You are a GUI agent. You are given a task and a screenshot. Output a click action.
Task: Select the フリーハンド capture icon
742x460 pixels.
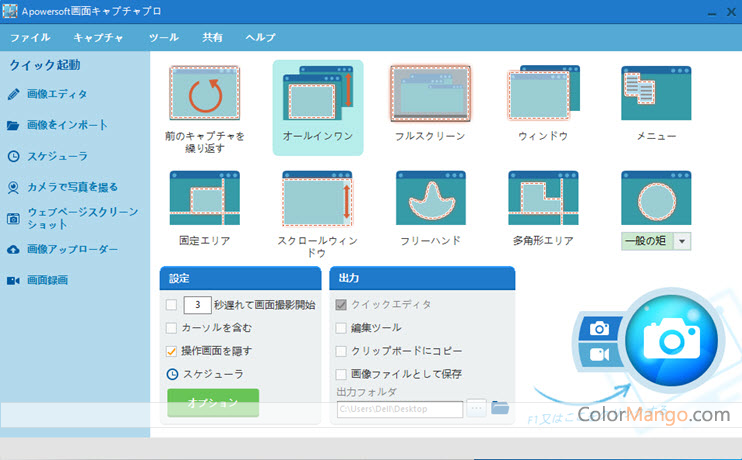pos(431,197)
